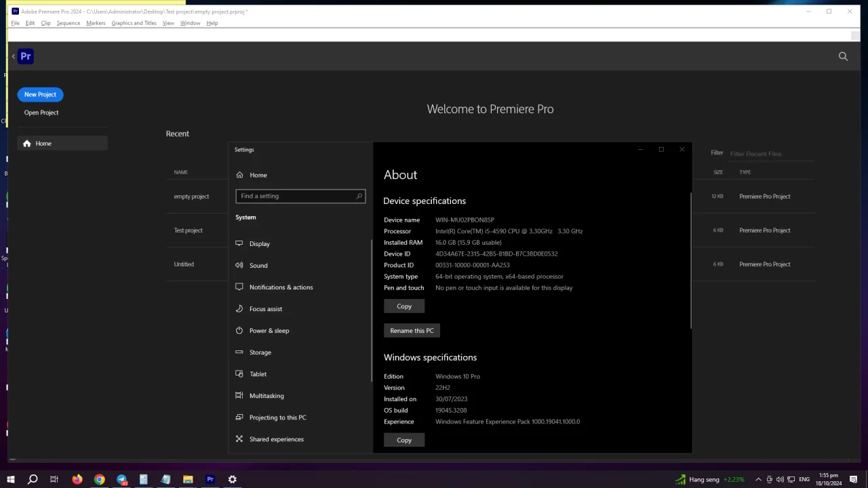
Task: Click top Copy button under Device specifications
Action: [x=404, y=306]
